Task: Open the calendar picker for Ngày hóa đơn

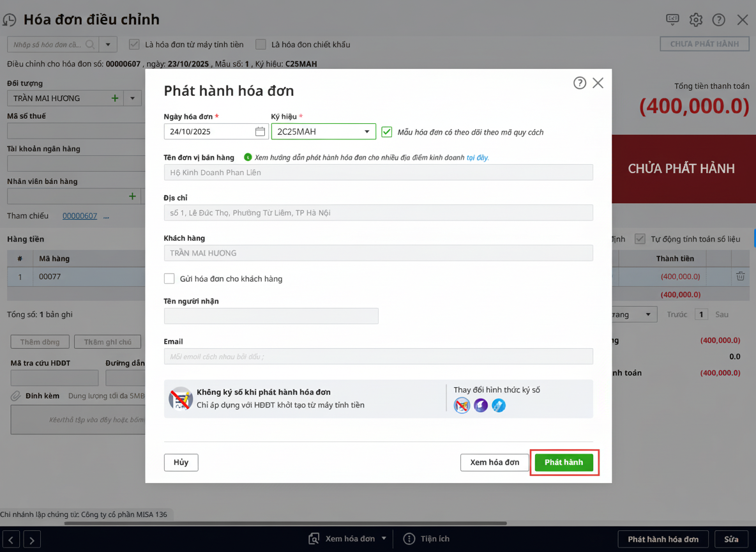Action: [260, 132]
